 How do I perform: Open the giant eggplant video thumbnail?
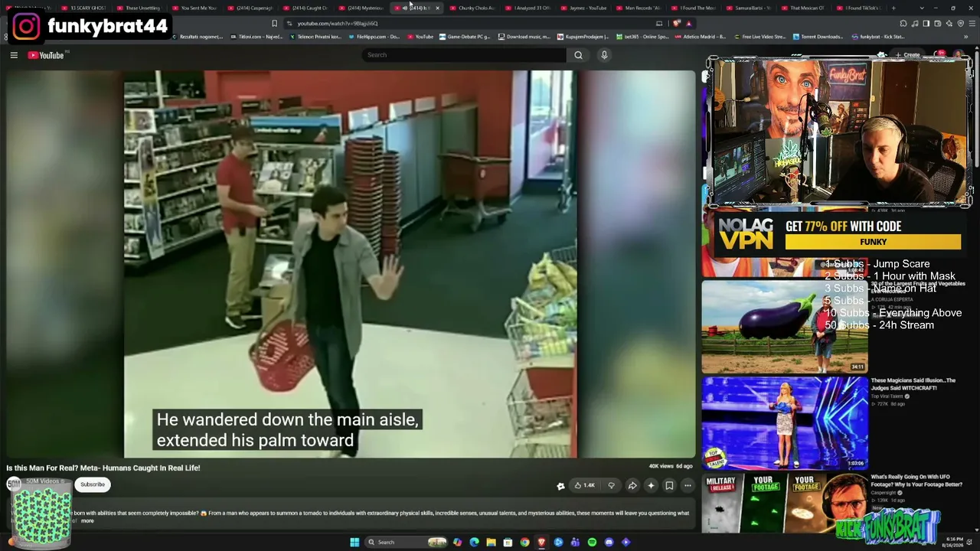tap(785, 327)
